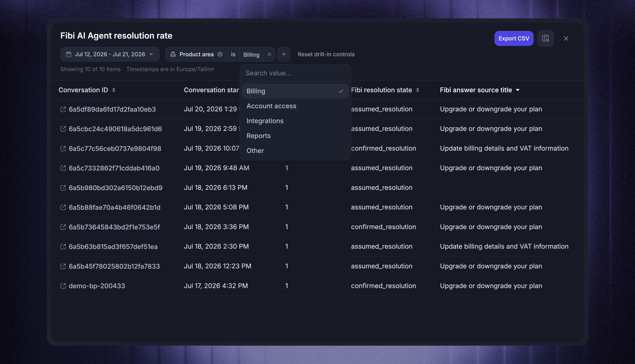Screen dimensions: 635x364
Task: Open demo-bp-200433 external link icon
Action: (63, 286)
